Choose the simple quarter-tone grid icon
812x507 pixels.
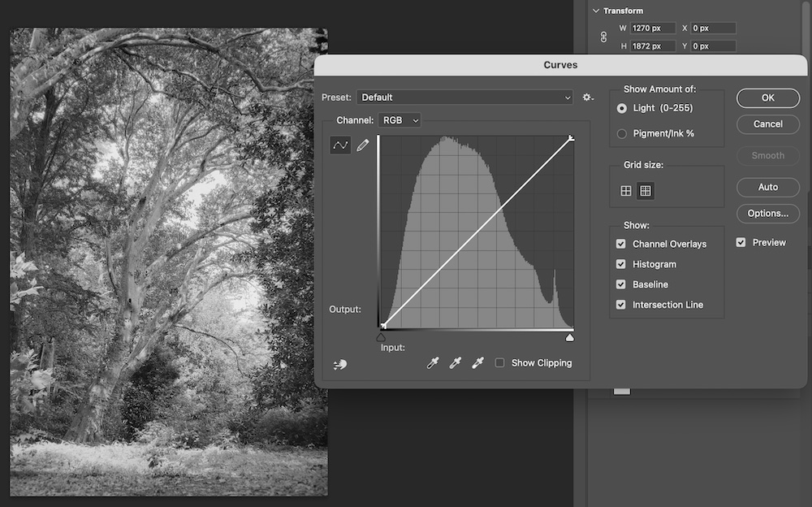[625, 191]
